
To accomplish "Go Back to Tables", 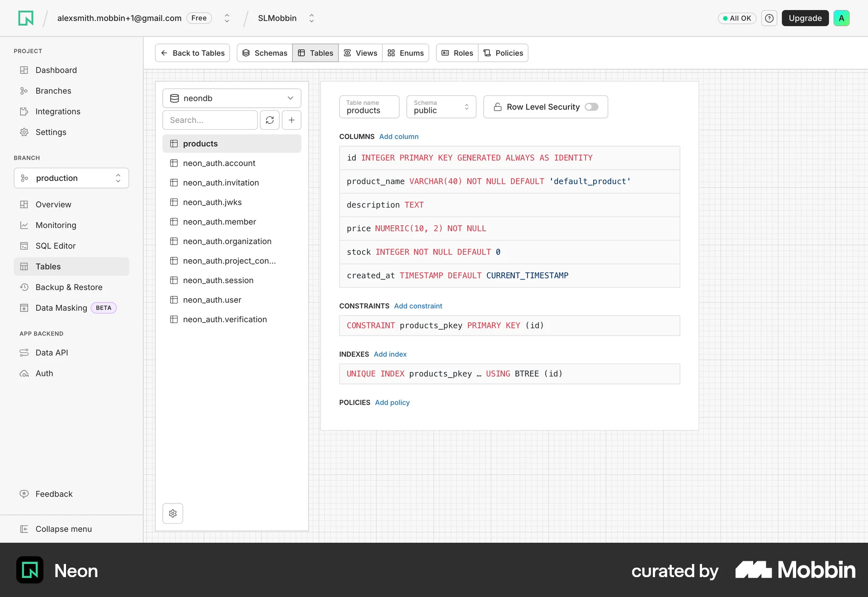I will pyautogui.click(x=193, y=53).
